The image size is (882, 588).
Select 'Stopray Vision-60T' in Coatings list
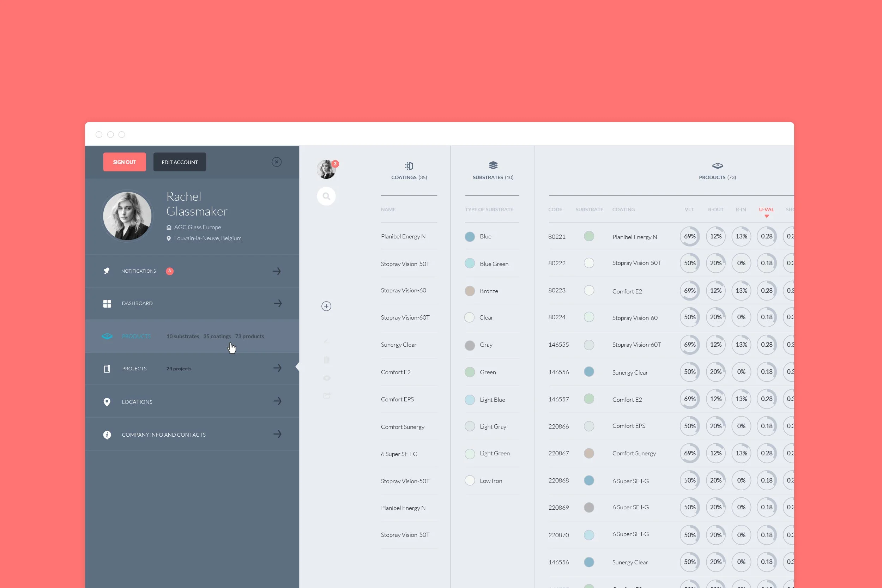point(405,317)
